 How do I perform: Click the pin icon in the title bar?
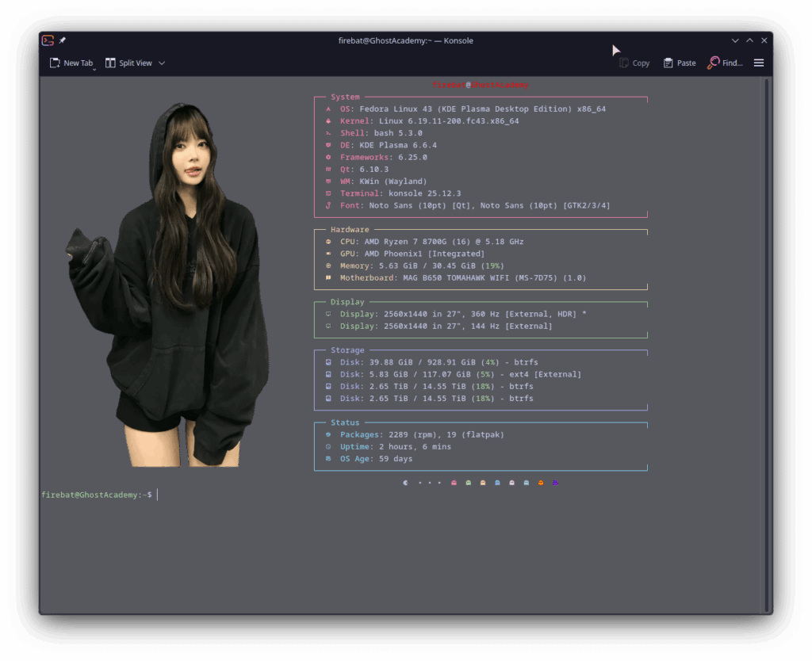point(63,40)
